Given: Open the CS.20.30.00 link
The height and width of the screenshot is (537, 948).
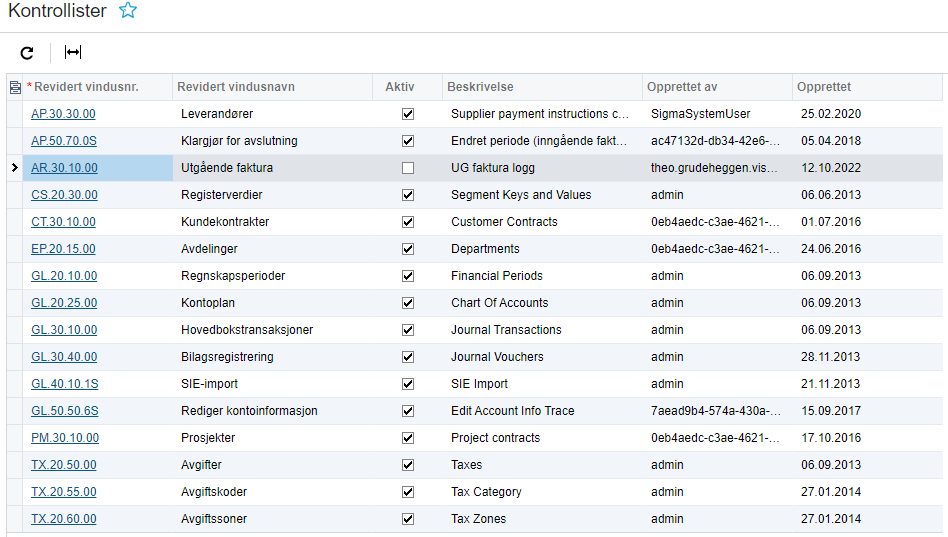Looking at the screenshot, I should pyautogui.click(x=64, y=195).
